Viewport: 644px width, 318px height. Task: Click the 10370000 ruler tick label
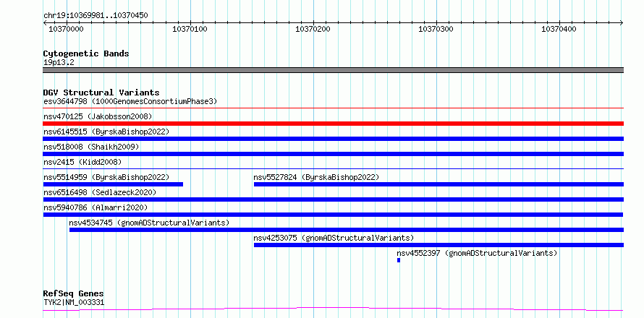click(x=66, y=29)
